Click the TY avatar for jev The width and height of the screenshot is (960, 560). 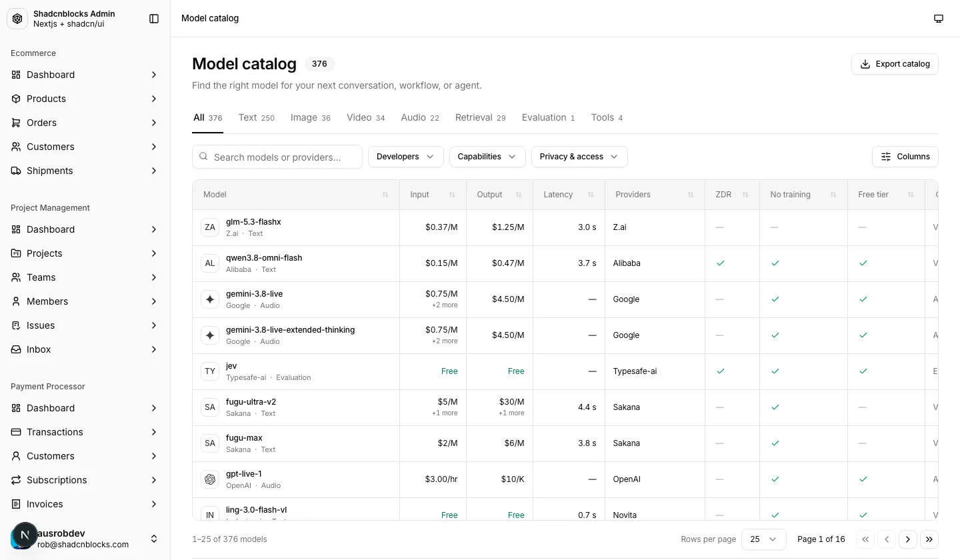[x=210, y=371]
